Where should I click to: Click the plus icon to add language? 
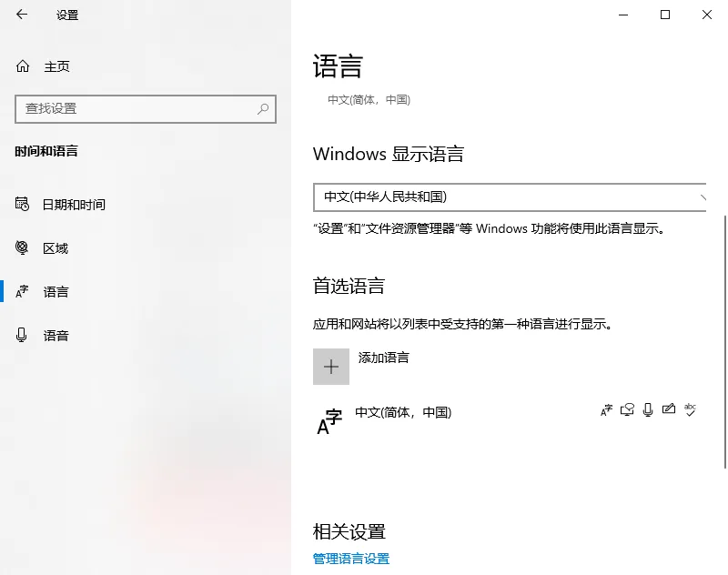point(331,367)
